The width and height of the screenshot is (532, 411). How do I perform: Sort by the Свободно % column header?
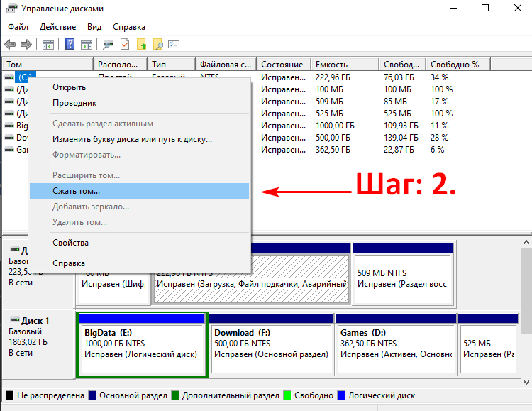pos(458,64)
